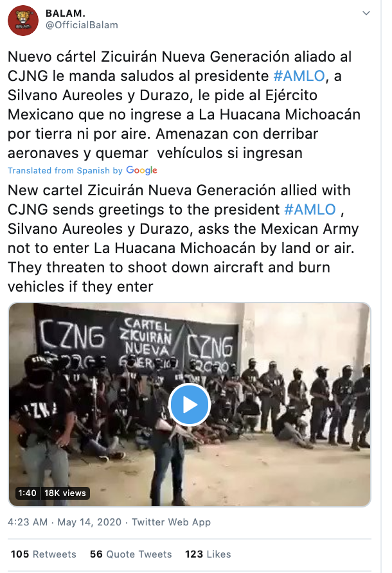Click the BALAM. display name
This screenshot has height=573, width=392.
(x=66, y=13)
